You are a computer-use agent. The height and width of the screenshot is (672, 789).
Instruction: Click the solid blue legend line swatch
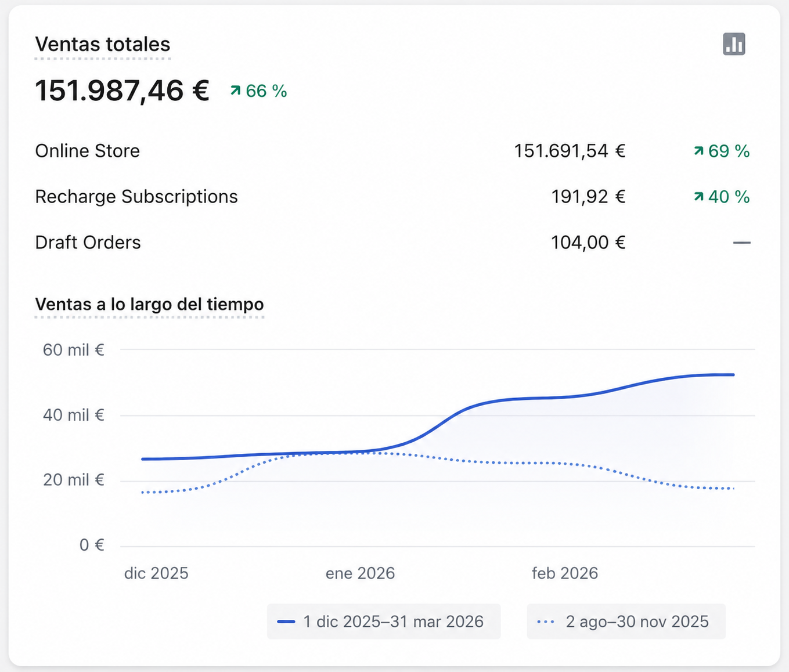click(286, 622)
